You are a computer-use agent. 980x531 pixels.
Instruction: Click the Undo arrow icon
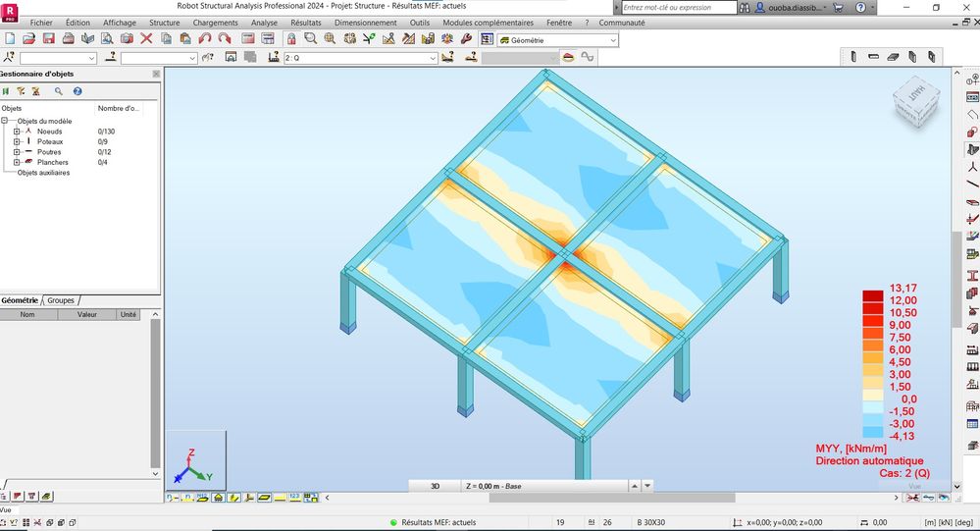204,39
